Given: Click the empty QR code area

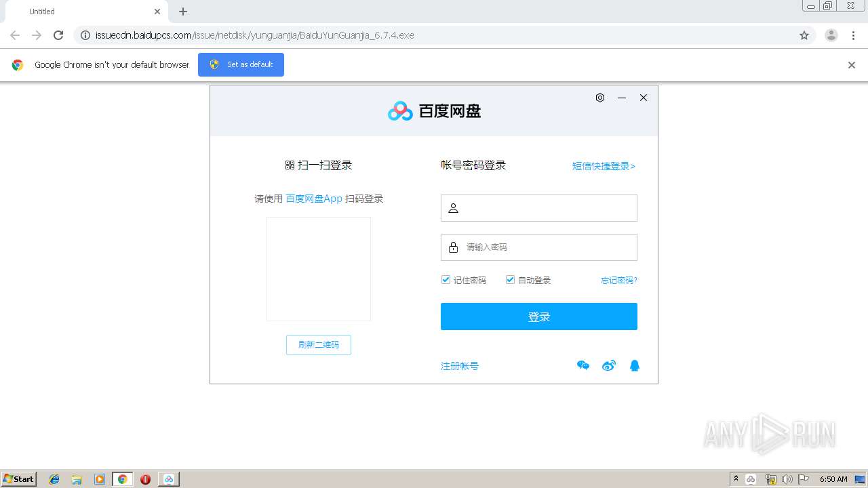Looking at the screenshot, I should 319,269.
